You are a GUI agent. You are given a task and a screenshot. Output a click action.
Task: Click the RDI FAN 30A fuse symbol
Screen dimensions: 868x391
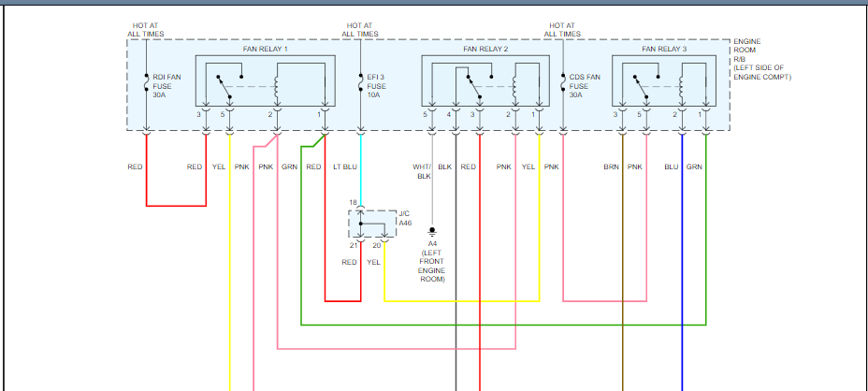(146, 82)
